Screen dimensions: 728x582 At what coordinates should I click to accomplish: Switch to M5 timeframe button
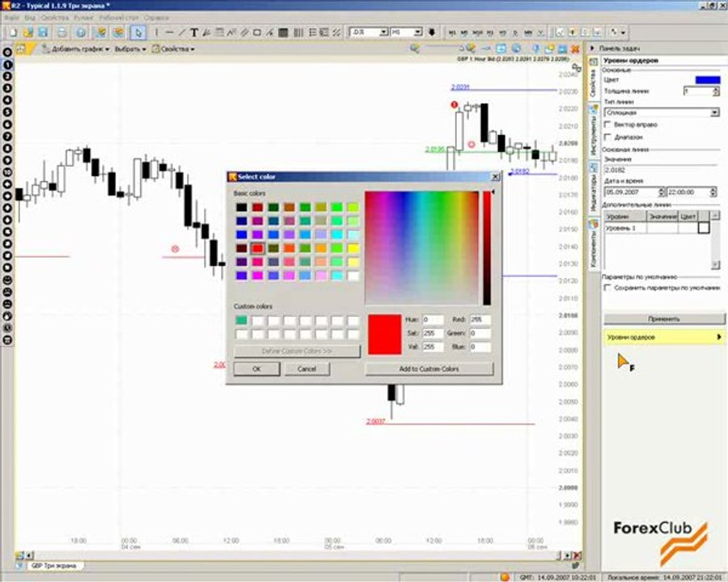463,32
